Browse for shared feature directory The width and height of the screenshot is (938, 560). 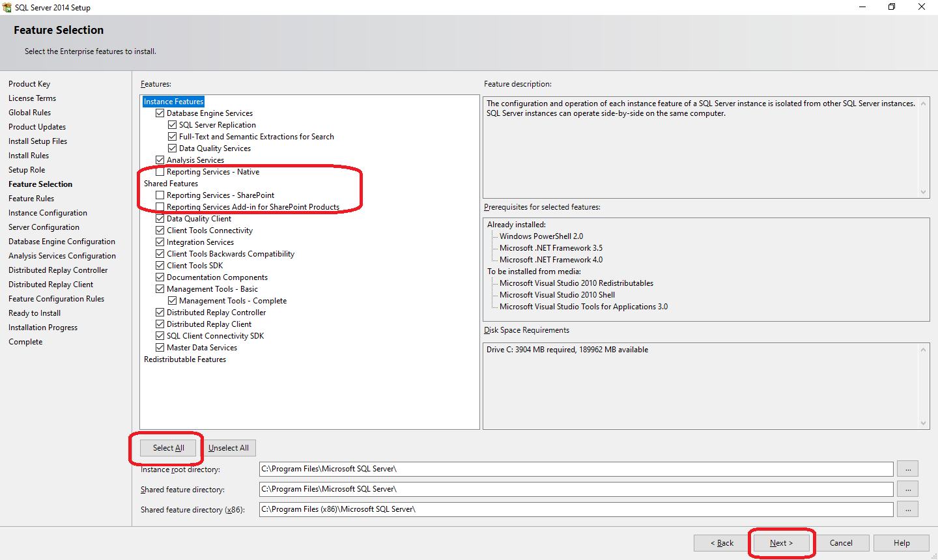[x=907, y=489]
